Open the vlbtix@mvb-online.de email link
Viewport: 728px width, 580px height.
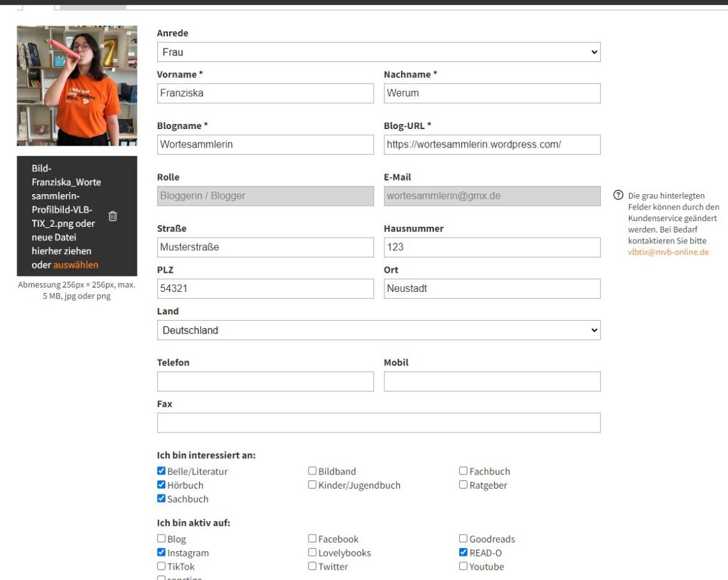click(668, 252)
